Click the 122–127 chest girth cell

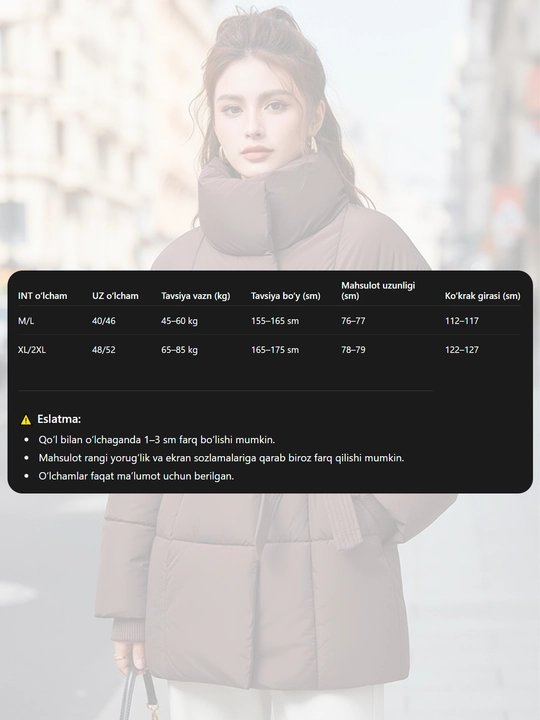click(x=461, y=349)
